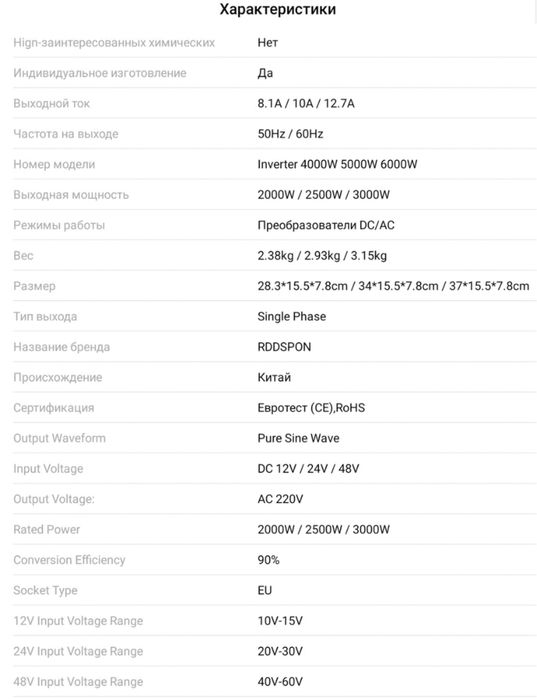Click the Conversion Efficiency 90% value
The height and width of the screenshot is (699, 537).
pyautogui.click(x=268, y=560)
